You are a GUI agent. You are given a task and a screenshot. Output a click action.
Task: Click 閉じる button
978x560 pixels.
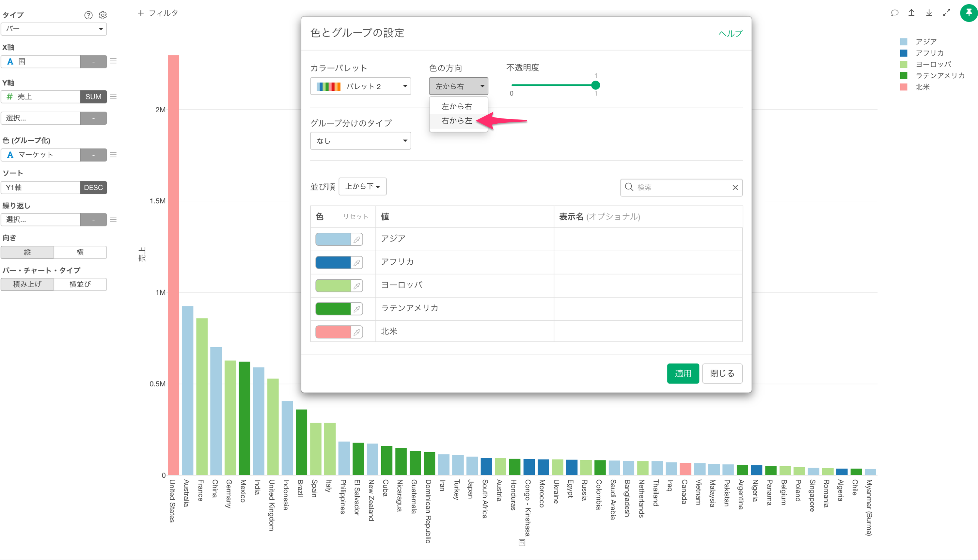pos(722,373)
